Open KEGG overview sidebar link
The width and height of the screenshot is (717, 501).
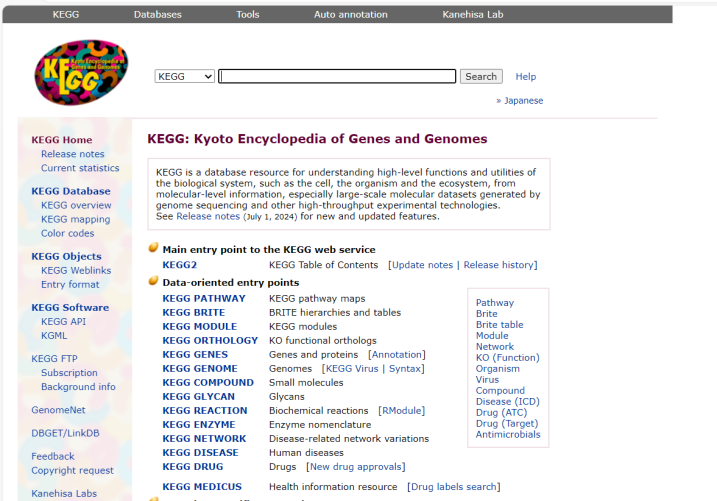pos(76,205)
